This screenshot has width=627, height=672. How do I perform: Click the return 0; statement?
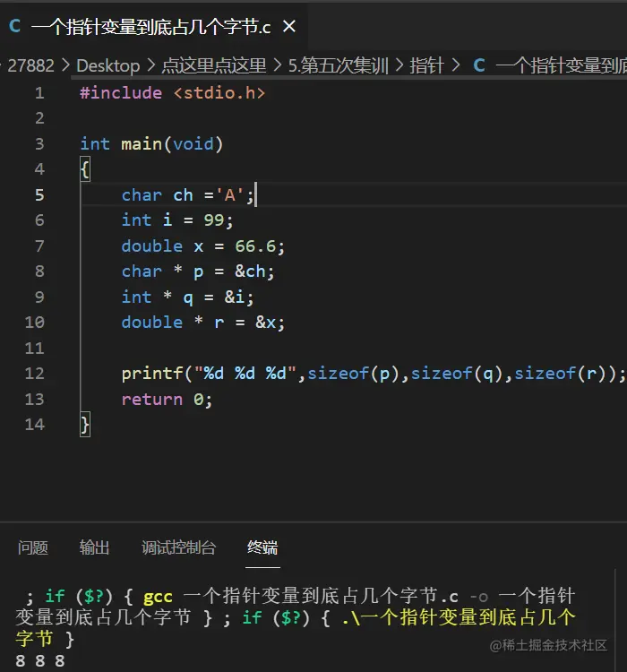tap(167, 399)
